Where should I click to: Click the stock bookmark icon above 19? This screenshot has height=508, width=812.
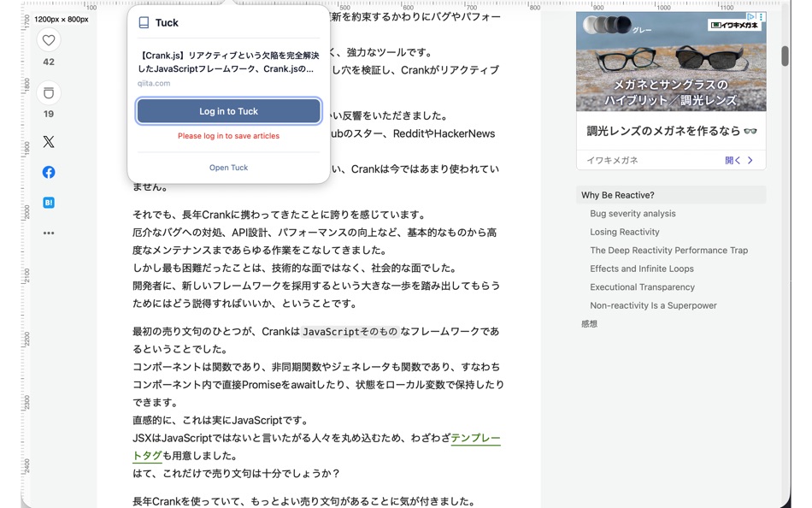point(49,93)
